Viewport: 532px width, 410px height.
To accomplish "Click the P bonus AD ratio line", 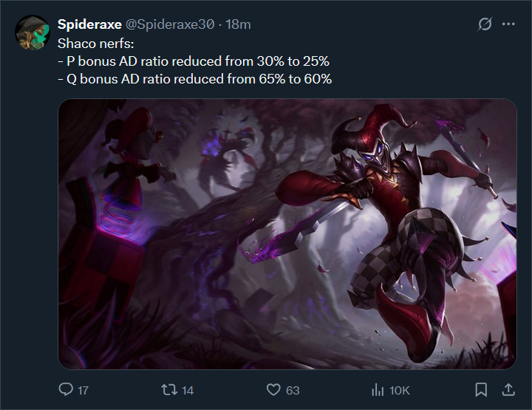I will 194,61.
